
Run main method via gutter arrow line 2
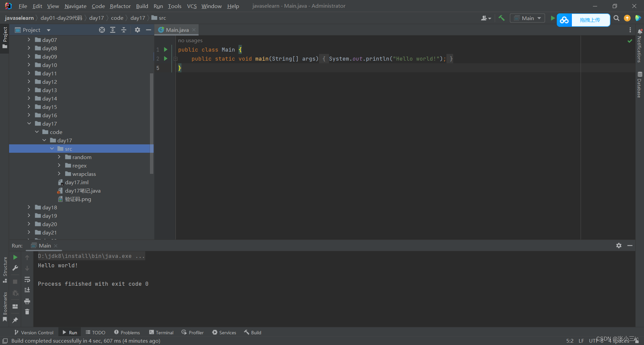166,59
